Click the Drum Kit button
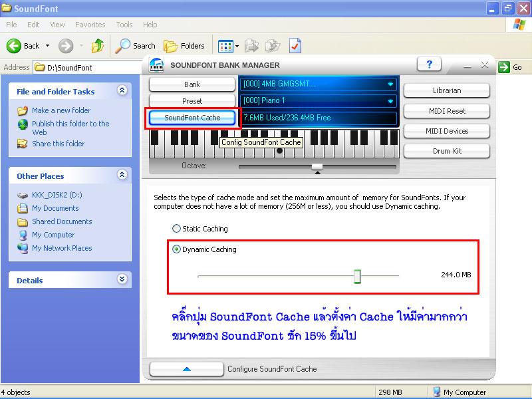The height and width of the screenshot is (399, 532). point(447,151)
